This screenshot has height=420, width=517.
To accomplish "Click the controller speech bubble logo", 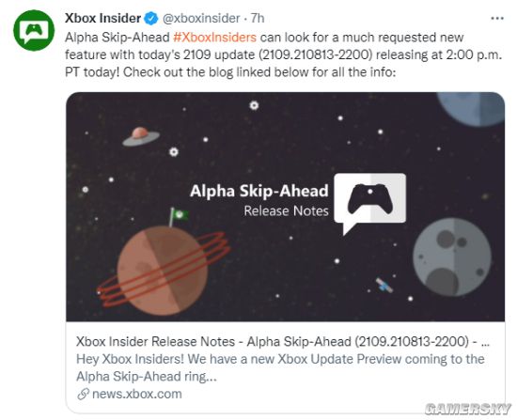I will pyautogui.click(x=370, y=203).
